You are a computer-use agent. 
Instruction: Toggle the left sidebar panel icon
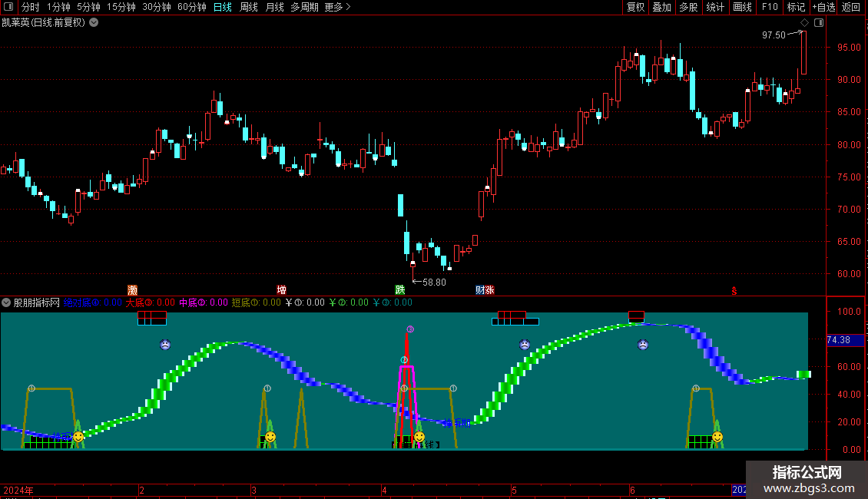(8, 7)
